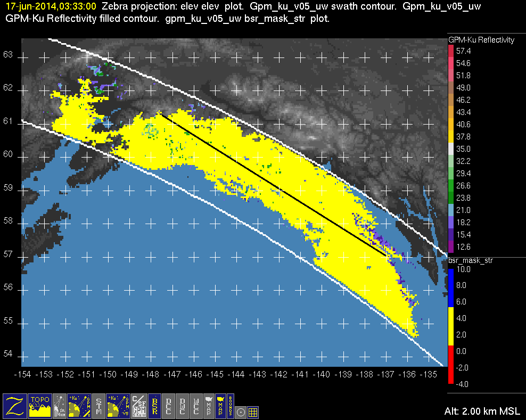Screen dimensions: 526x420
Task: Toggle the BSR mask icon
Action: pos(154,406)
